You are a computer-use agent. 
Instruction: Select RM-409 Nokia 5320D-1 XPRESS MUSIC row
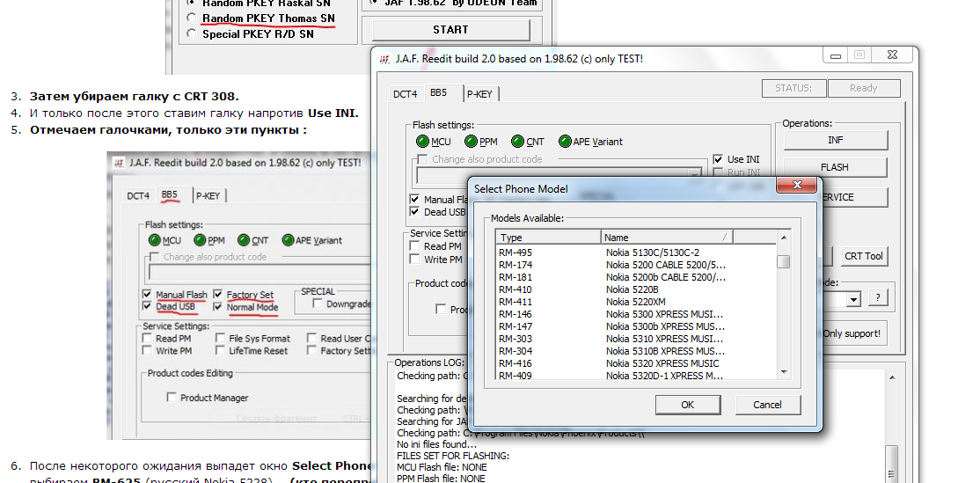pos(636,375)
